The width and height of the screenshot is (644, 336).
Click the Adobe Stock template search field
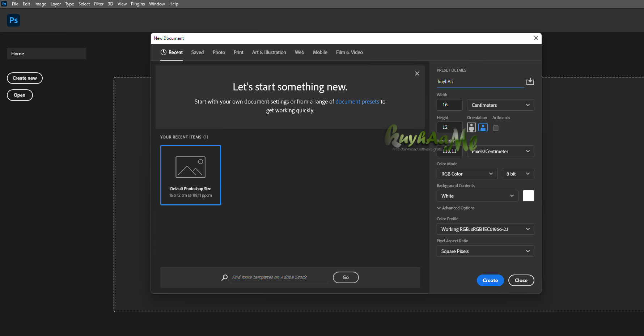click(280, 277)
